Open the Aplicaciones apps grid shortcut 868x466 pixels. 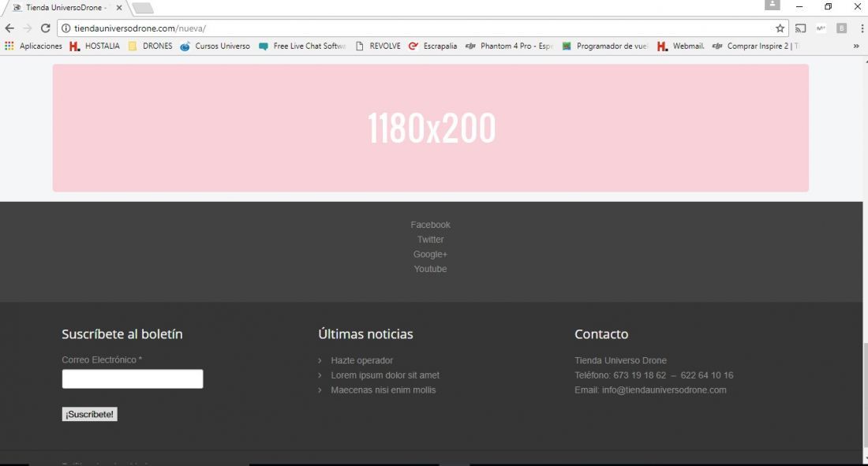tap(33, 46)
